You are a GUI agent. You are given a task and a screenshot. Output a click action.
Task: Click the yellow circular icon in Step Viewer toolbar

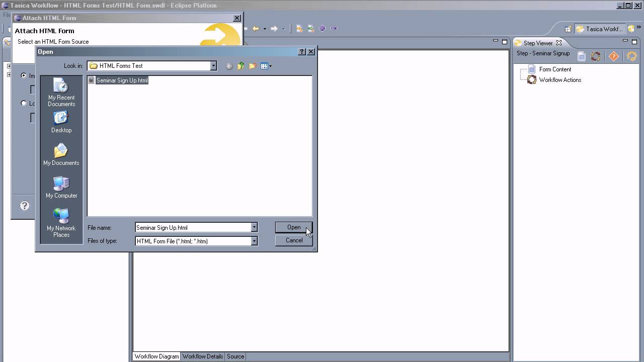[631, 56]
